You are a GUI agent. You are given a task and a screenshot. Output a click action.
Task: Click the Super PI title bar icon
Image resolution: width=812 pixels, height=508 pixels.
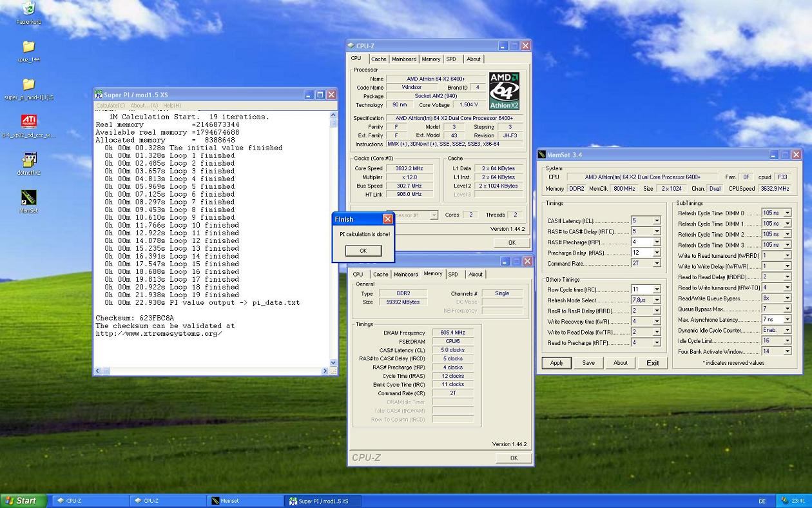tap(99, 95)
